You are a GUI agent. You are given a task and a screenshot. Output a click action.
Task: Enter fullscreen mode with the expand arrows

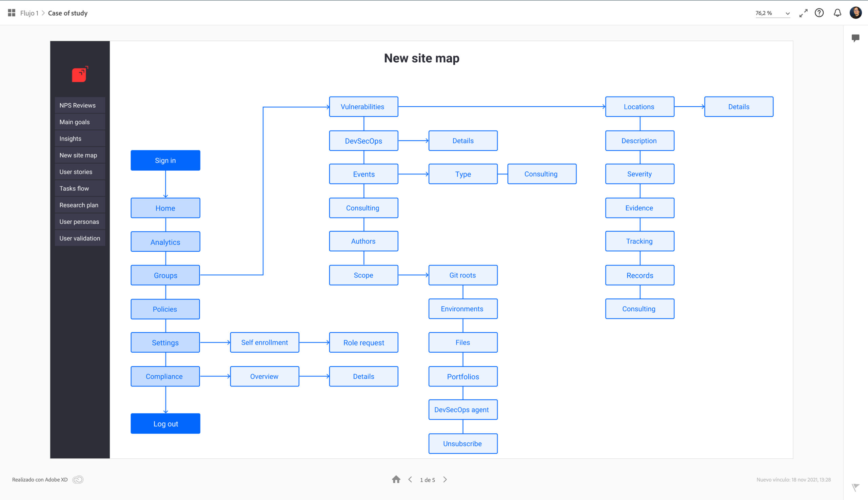(803, 13)
